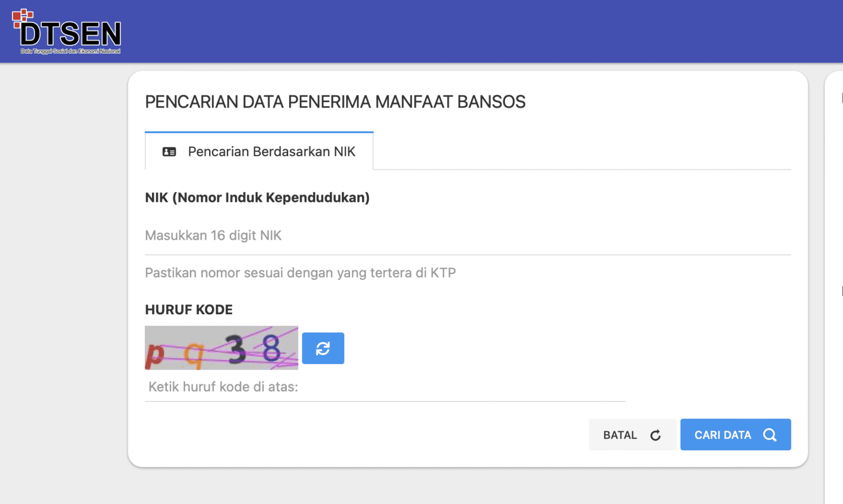Viewport: 843px width, 504px height.
Task: Click the circular reload icon next to BATAL
Action: point(656,435)
